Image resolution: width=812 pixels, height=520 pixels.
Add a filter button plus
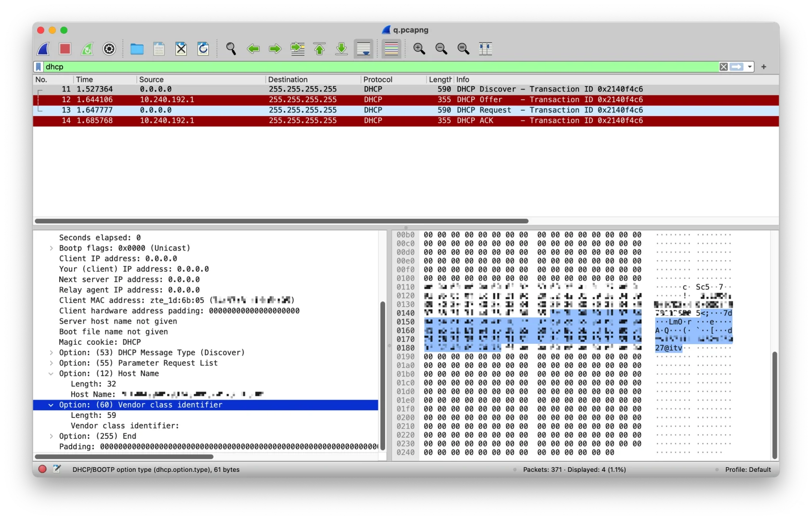click(x=764, y=67)
